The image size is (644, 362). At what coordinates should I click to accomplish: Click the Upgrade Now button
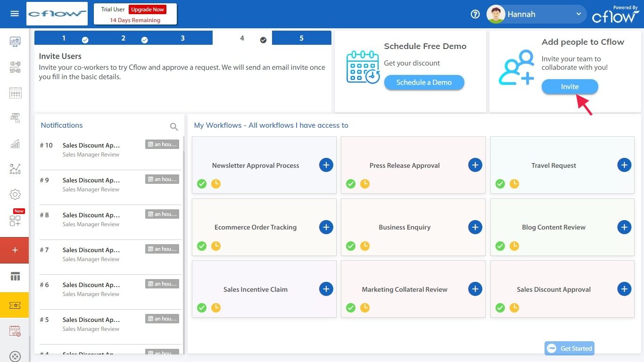pos(148,9)
